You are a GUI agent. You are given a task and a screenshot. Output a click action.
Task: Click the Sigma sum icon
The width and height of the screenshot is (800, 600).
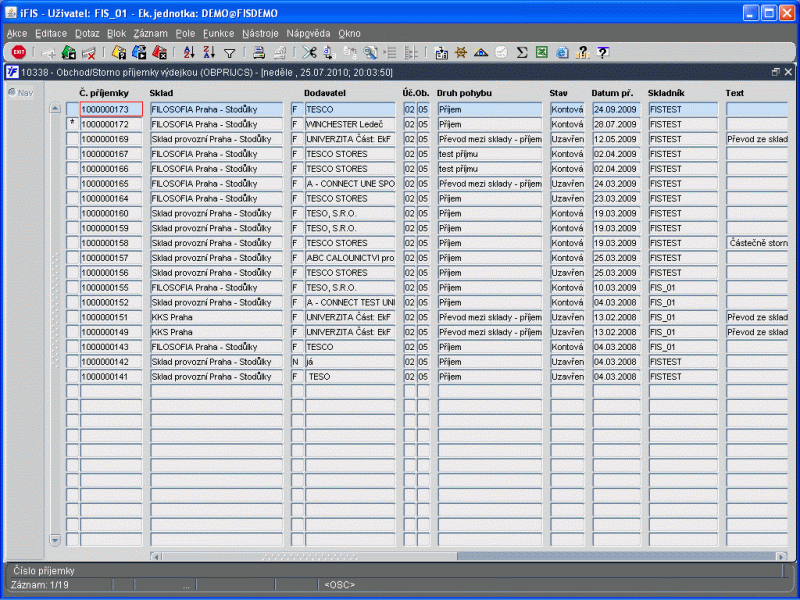tap(521, 52)
